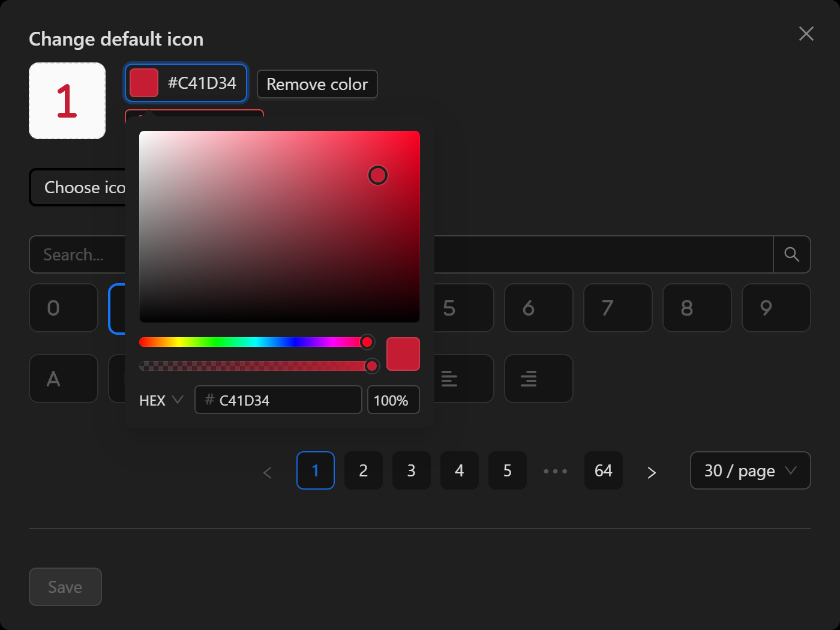
Task: Pick the digit 6 icon
Action: coord(539,308)
